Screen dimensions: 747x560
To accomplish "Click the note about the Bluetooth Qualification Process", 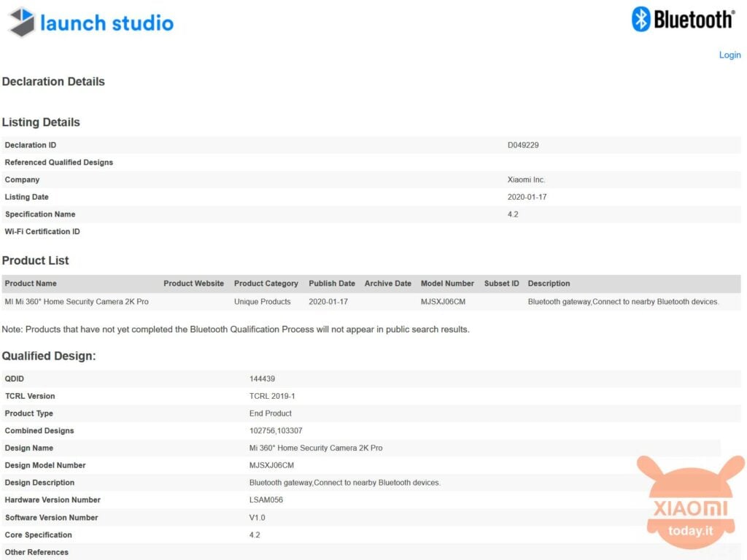I will click(236, 330).
